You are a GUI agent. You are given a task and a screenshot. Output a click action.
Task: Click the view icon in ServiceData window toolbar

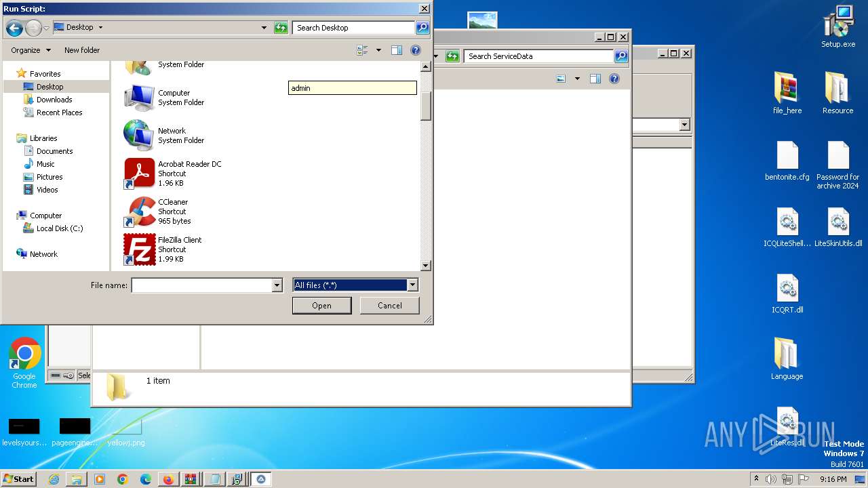pos(561,79)
